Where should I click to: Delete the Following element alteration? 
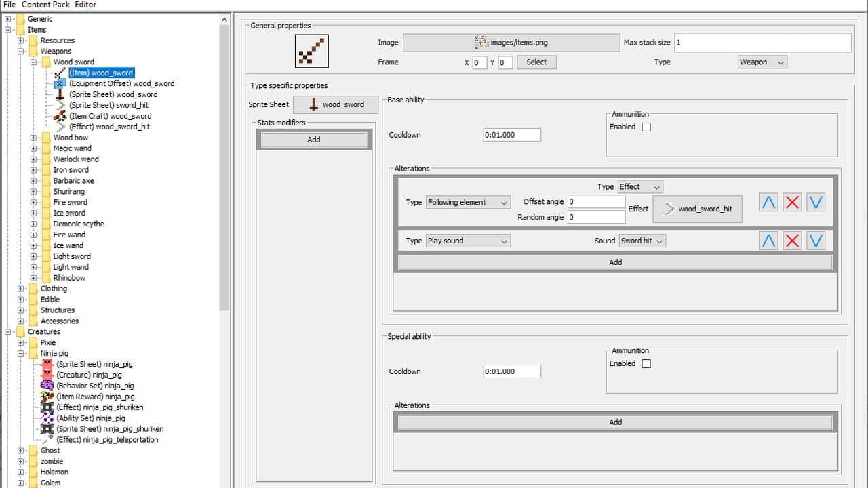(x=792, y=202)
